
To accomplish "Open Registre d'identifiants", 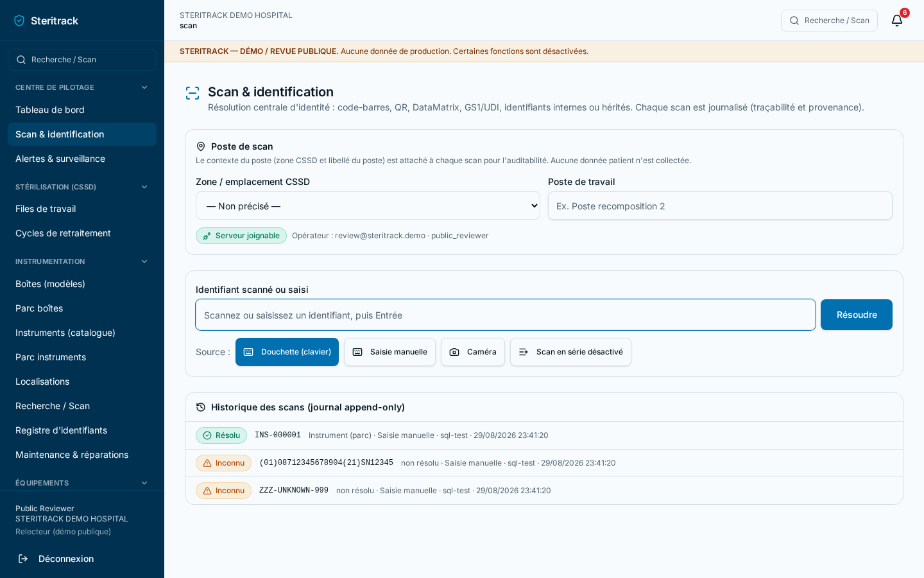I will point(82,430).
